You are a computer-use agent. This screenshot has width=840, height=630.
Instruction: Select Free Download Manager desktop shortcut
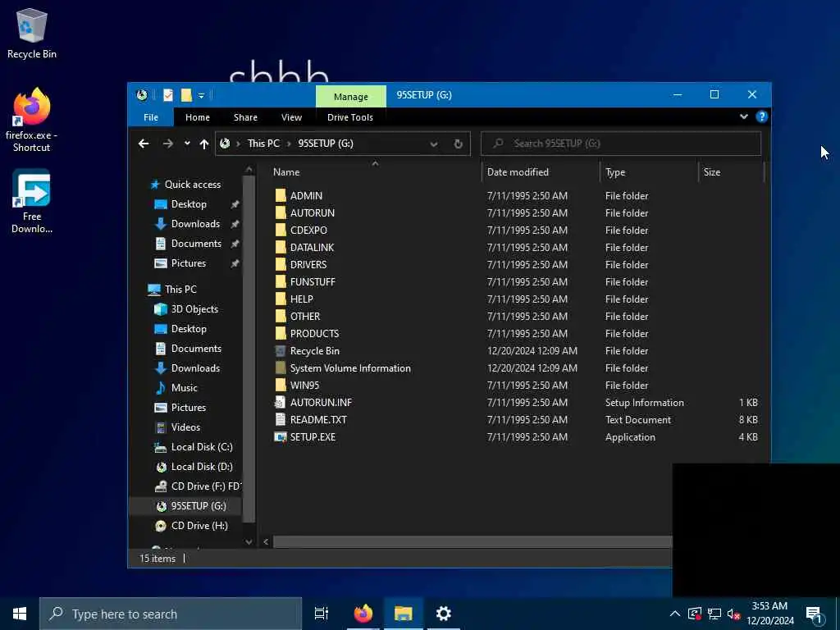32,202
